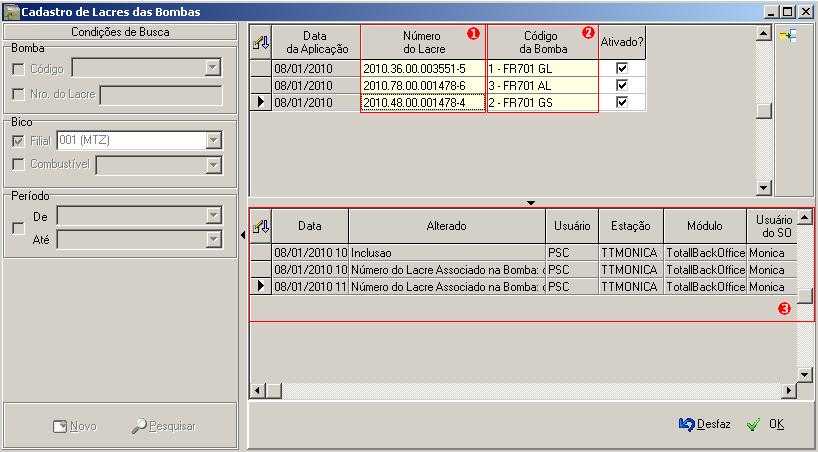The height and width of the screenshot is (452, 818).
Task: Toggle the Período filter checkbox
Action: tap(18, 228)
